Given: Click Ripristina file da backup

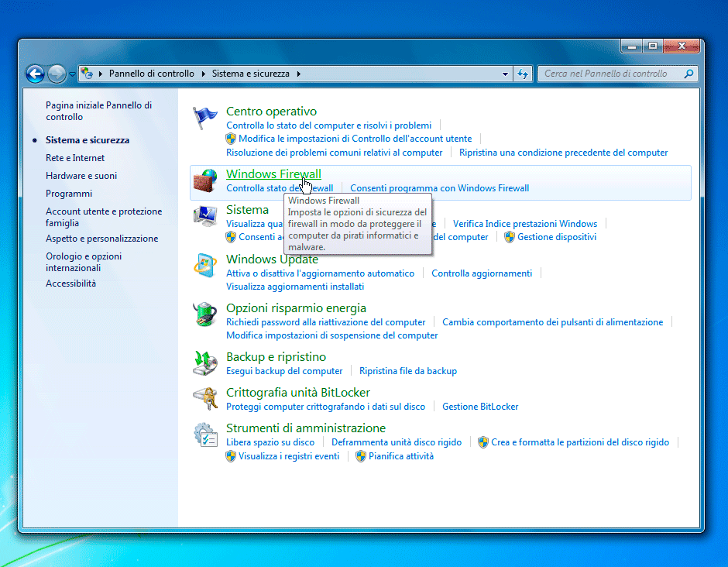Looking at the screenshot, I should coord(408,371).
